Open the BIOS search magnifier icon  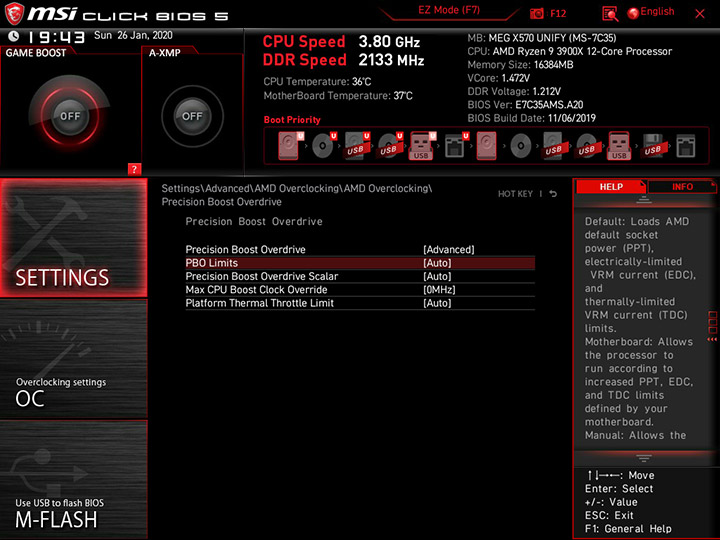point(610,14)
